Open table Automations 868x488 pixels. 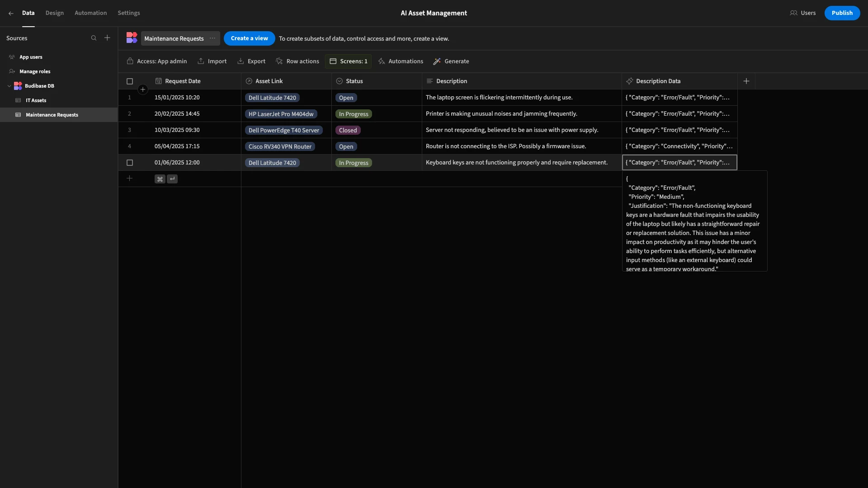pyautogui.click(x=401, y=61)
